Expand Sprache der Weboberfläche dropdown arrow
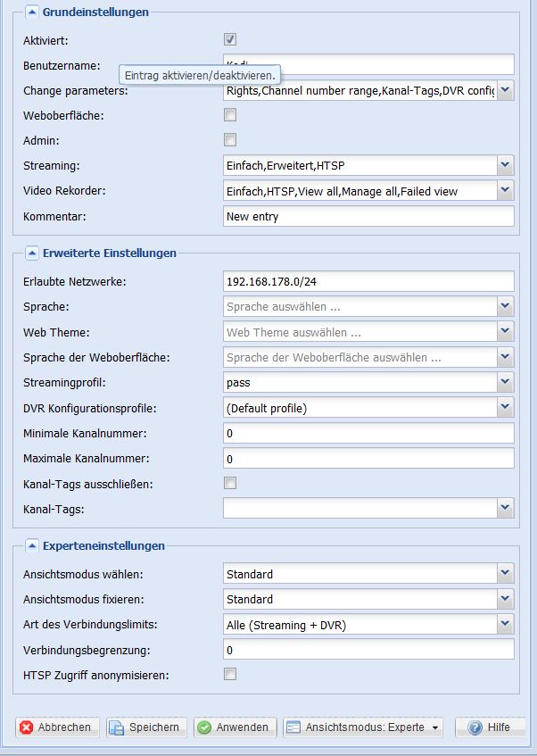 [505, 357]
